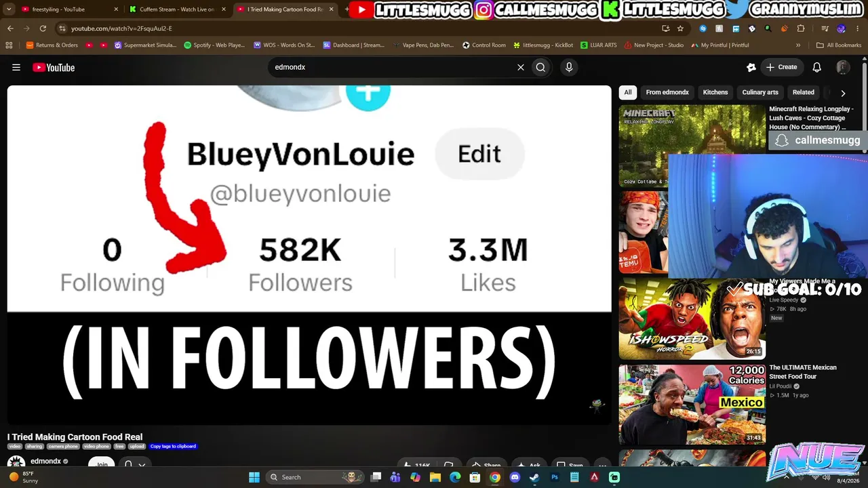868x488 pixels.
Task: Click the main video player
Action: coord(309,255)
